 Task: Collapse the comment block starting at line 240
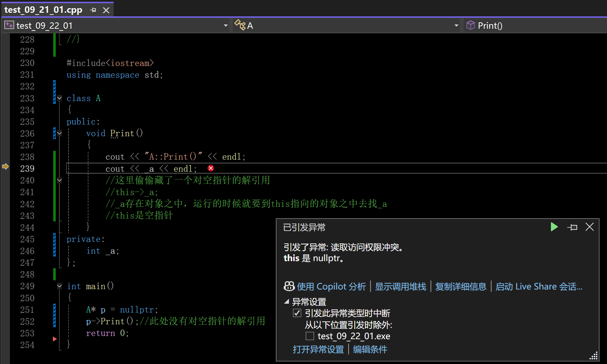[59, 180]
